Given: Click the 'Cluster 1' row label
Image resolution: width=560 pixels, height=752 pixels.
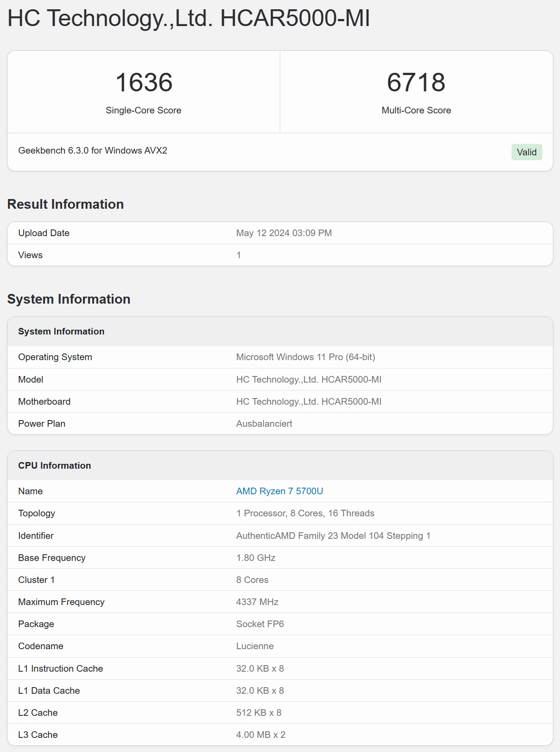Looking at the screenshot, I should (x=36, y=580).
